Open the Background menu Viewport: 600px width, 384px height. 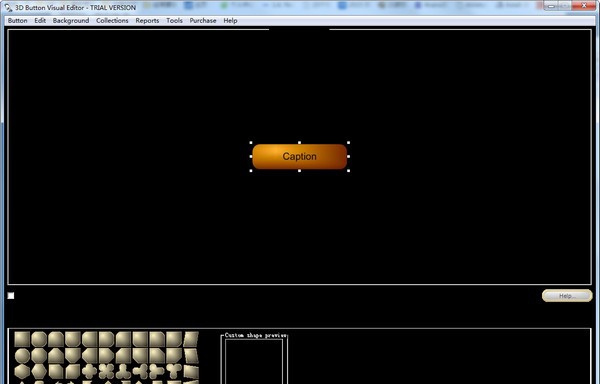coord(71,21)
